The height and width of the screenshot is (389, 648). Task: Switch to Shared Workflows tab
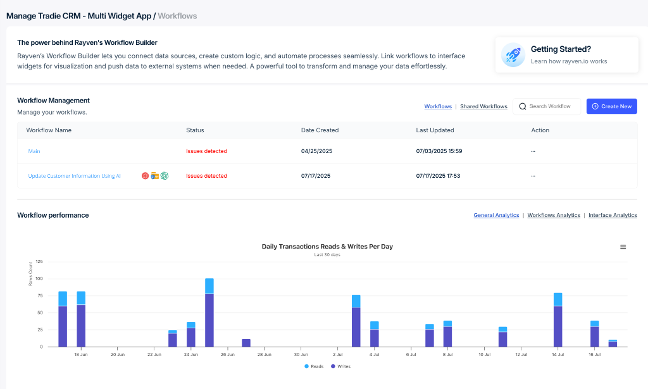484,106
